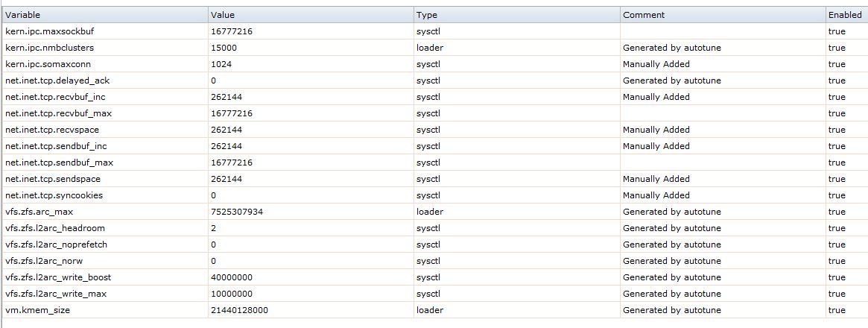
Task: Select the vfs.zfs.l2arc_noprefetch variable
Action: (x=56, y=245)
